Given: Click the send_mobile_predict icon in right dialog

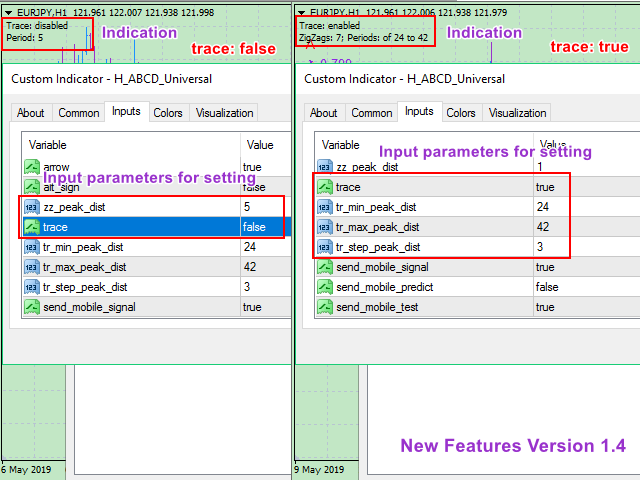Looking at the screenshot, I should pyautogui.click(x=325, y=287).
